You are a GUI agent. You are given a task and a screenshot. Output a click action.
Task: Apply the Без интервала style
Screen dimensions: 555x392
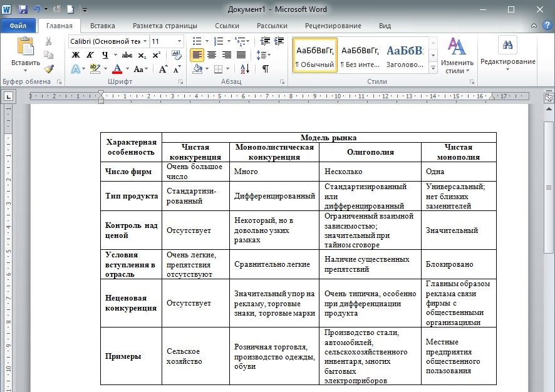[x=360, y=56]
